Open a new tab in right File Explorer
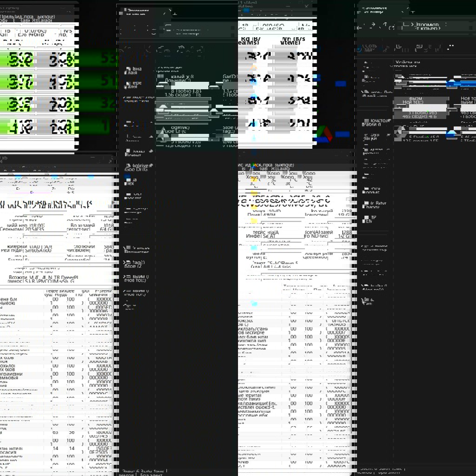The image size is (476, 476). pyautogui.click(x=412, y=12)
